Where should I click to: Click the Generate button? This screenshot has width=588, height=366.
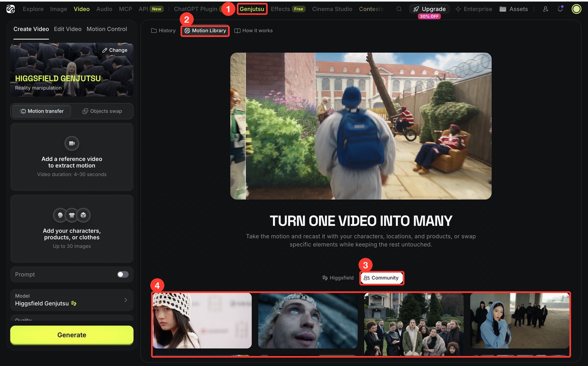tap(72, 335)
